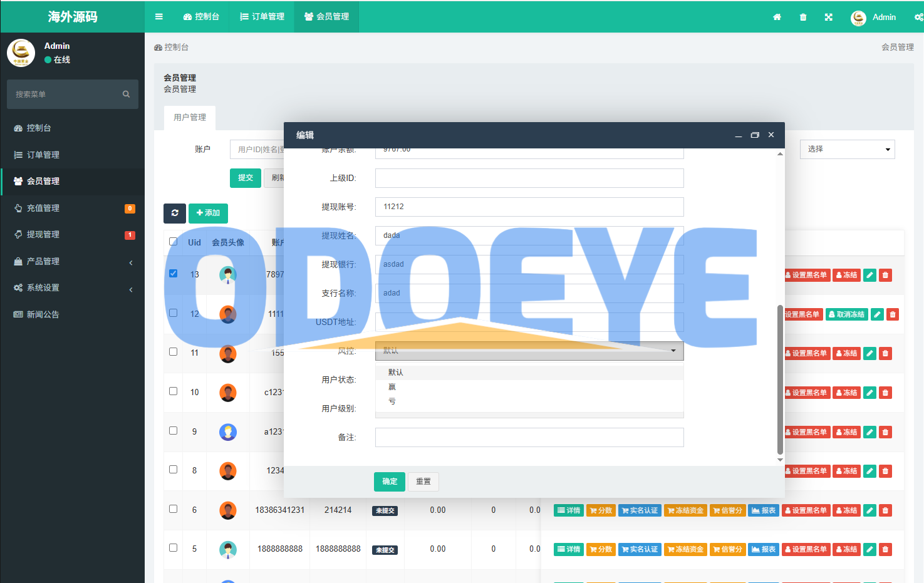Expand the 产品管理 sidebar menu

click(73, 261)
